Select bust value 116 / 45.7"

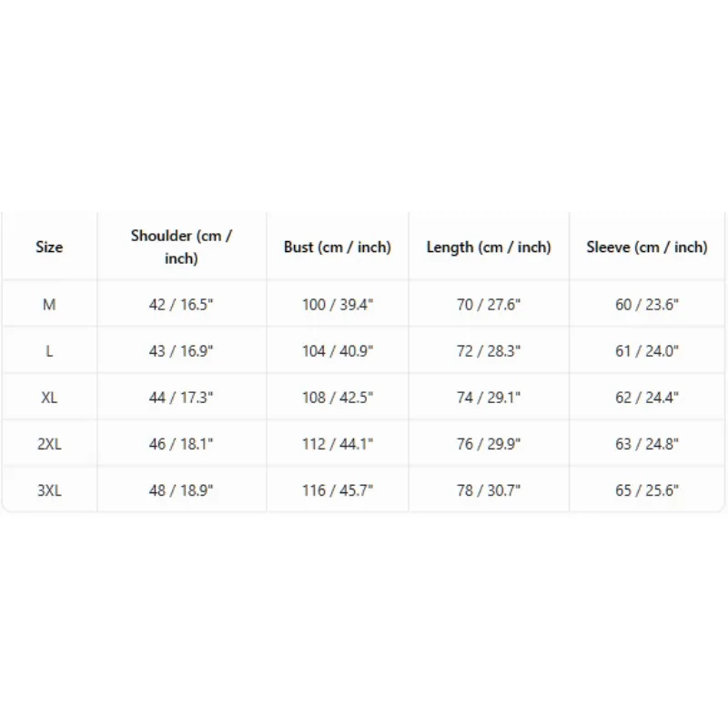(x=338, y=490)
